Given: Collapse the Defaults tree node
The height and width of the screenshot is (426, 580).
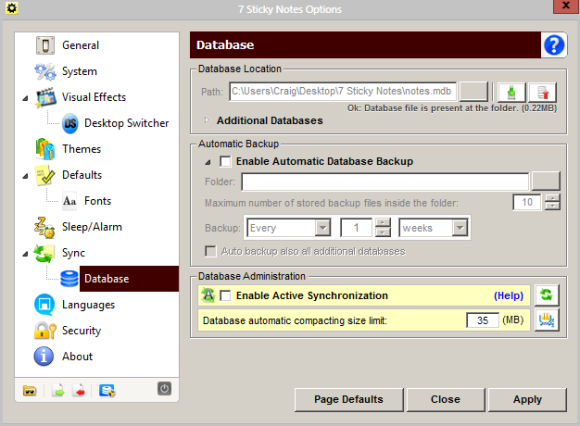Looking at the screenshot, I should pos(25,176).
